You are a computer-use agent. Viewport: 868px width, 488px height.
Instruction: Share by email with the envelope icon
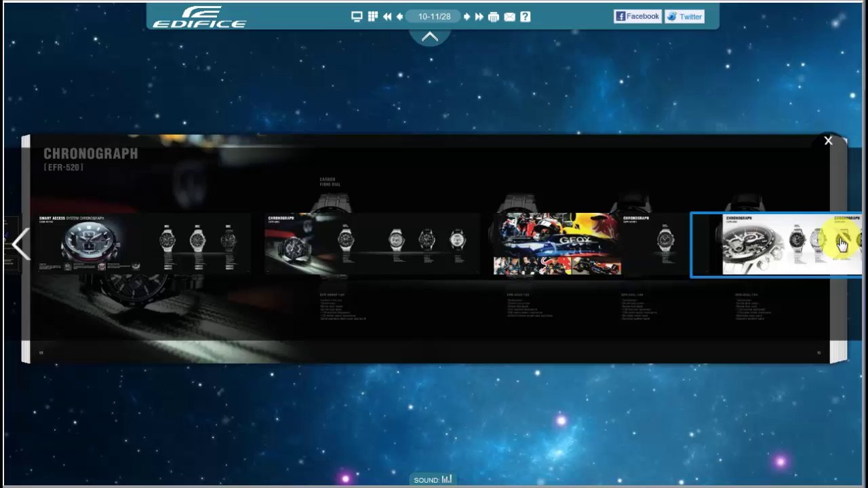click(509, 17)
